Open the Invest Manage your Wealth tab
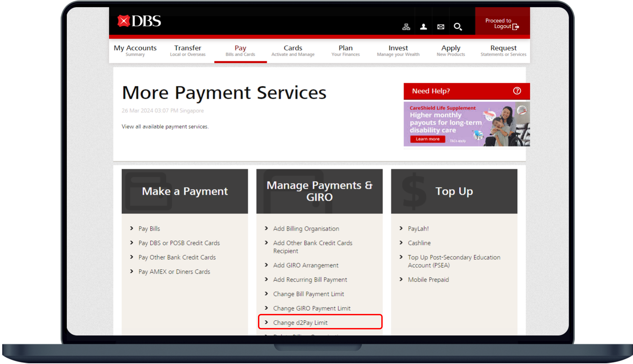The image size is (633, 364). 398,50
